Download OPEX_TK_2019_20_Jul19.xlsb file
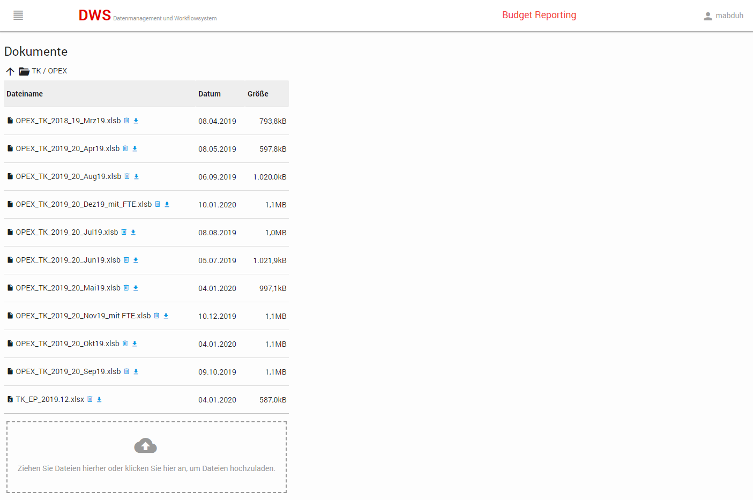This screenshot has height=500, width=753. click(133, 232)
